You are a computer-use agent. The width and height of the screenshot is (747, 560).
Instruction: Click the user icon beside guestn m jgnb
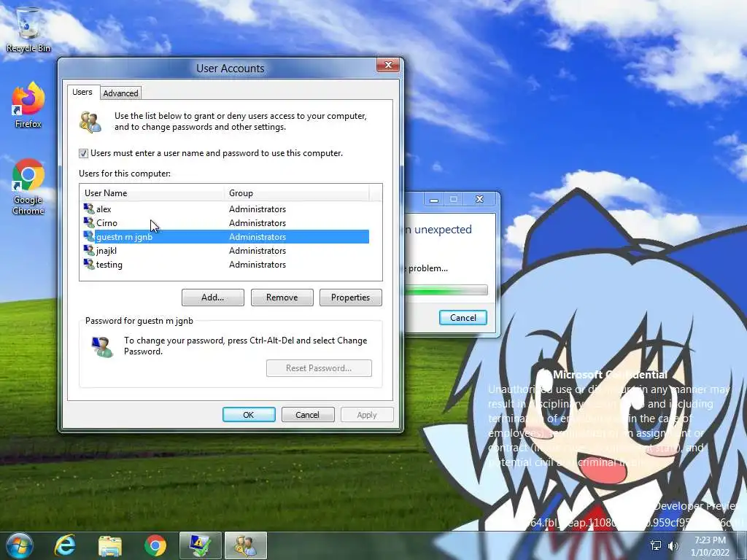(x=89, y=236)
